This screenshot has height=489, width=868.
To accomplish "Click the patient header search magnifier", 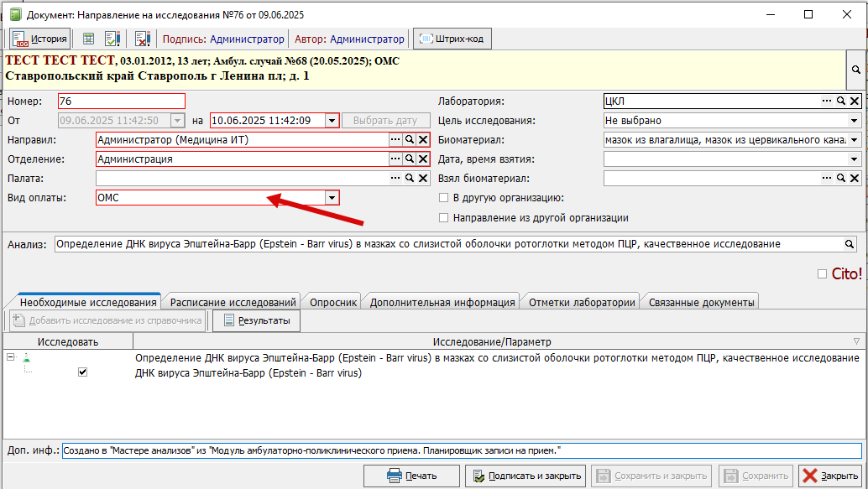I will click(x=855, y=70).
